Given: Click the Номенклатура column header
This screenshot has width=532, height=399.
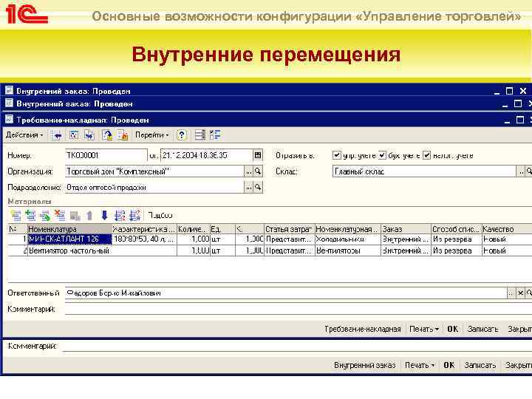Looking at the screenshot, I should pyautogui.click(x=69, y=229).
